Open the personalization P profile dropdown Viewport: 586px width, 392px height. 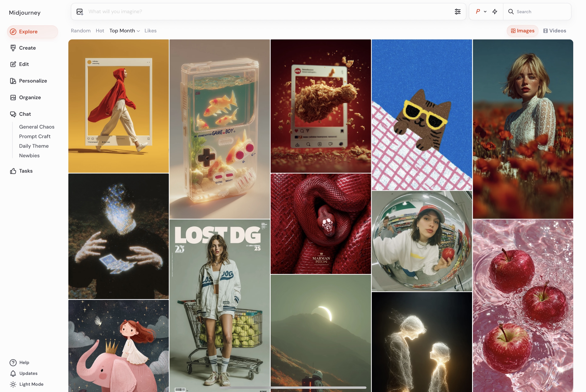click(481, 12)
